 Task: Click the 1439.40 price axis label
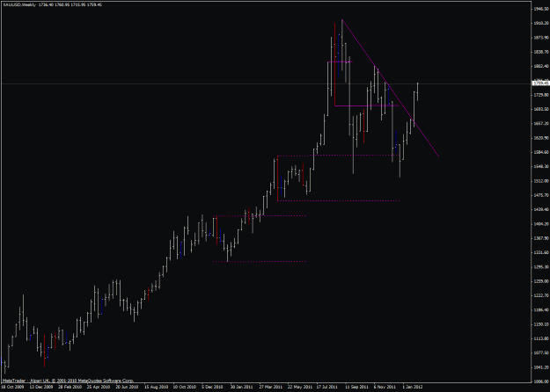(x=541, y=209)
